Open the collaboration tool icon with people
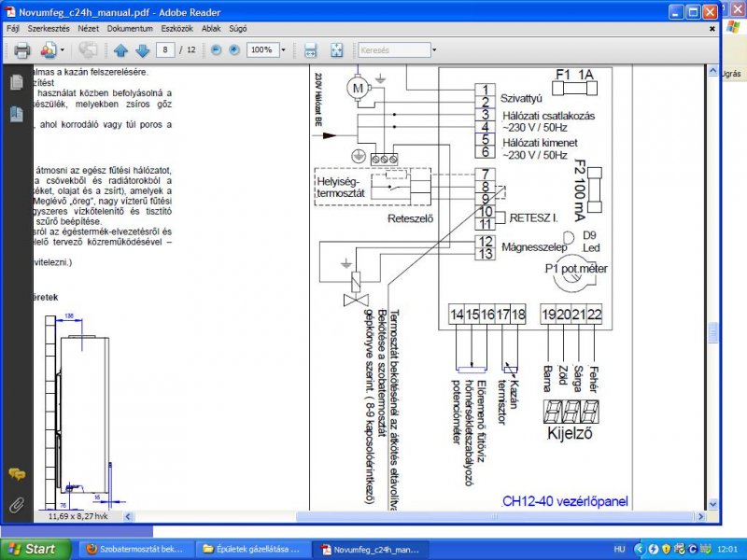This screenshot has height=560, width=747. click(49, 50)
